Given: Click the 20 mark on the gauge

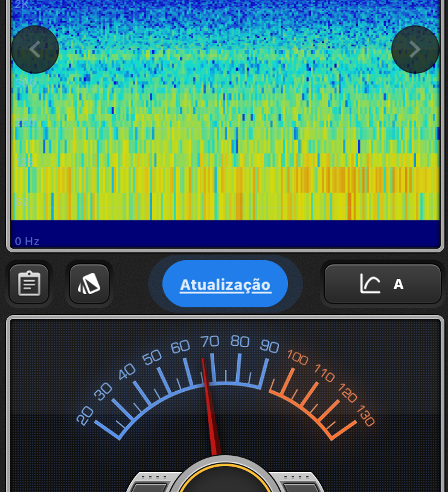Looking at the screenshot, I should point(85,415).
